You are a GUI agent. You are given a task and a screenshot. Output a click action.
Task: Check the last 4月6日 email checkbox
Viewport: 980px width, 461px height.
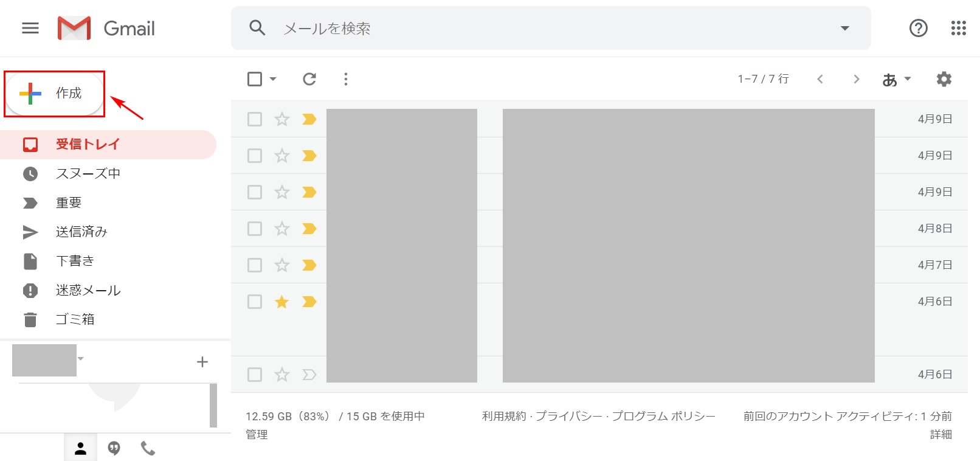click(x=255, y=375)
